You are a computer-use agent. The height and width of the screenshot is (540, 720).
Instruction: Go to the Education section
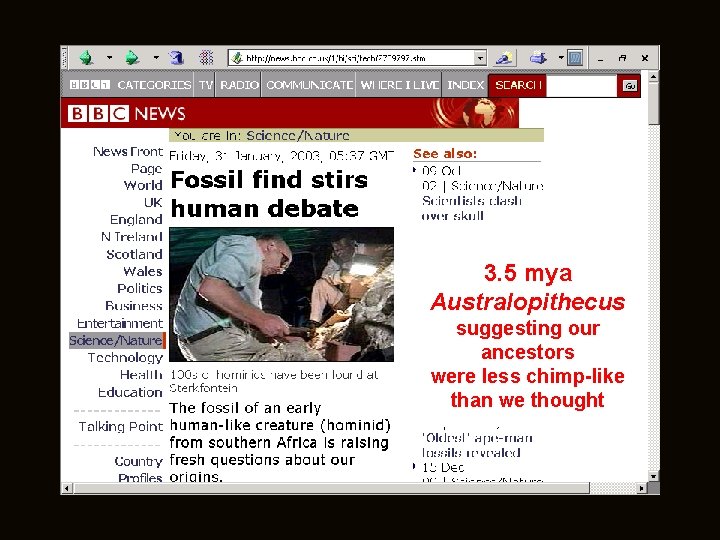pyautogui.click(x=130, y=392)
